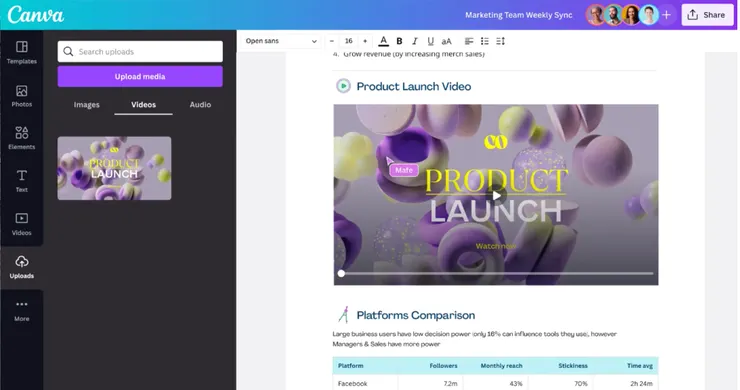
Task: Switch to the Images tab
Action: click(x=86, y=105)
